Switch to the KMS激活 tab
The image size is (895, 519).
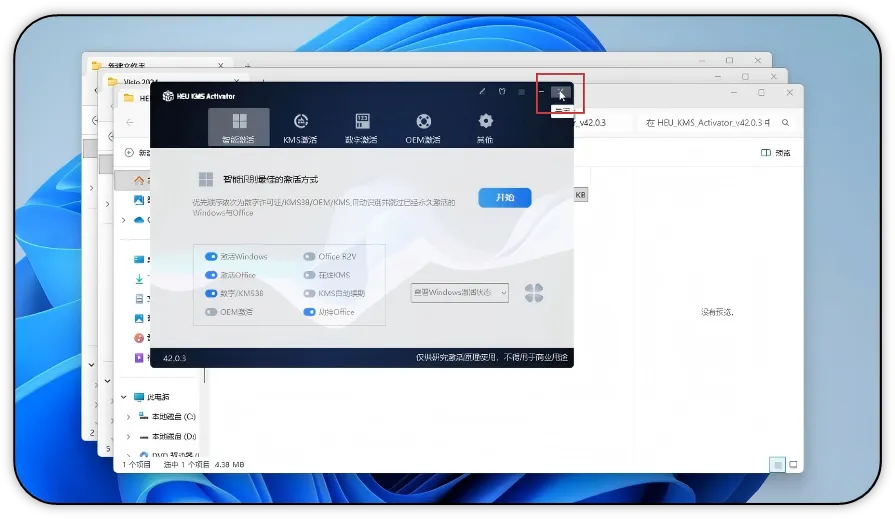pos(300,127)
